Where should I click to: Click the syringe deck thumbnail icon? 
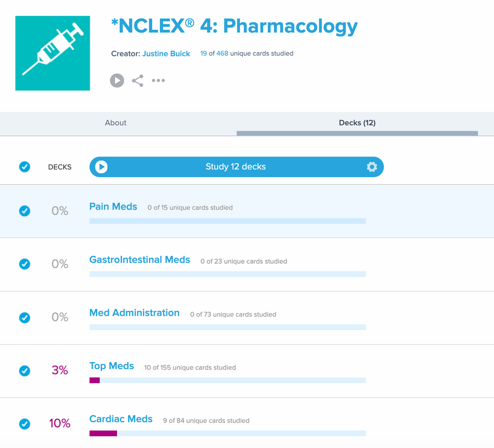tap(52, 53)
